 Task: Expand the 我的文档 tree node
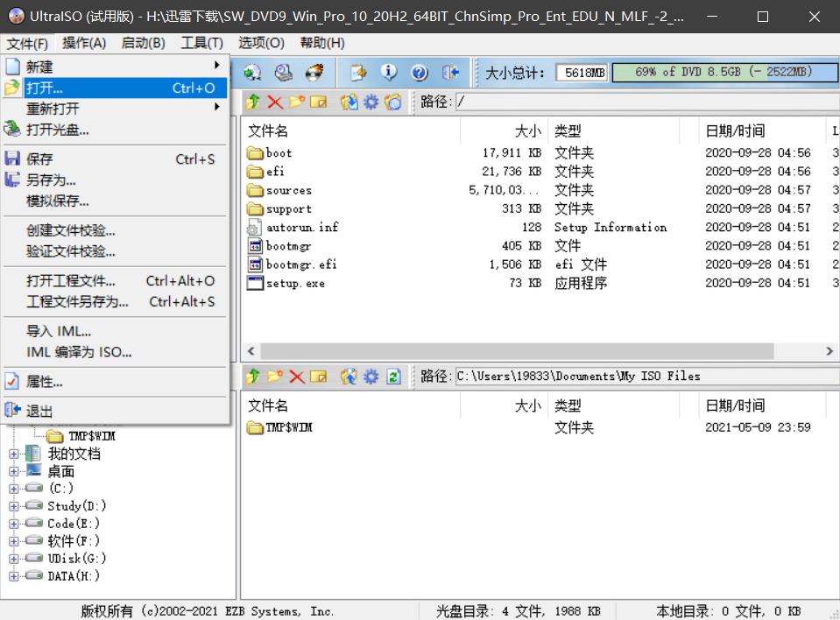tap(14, 454)
